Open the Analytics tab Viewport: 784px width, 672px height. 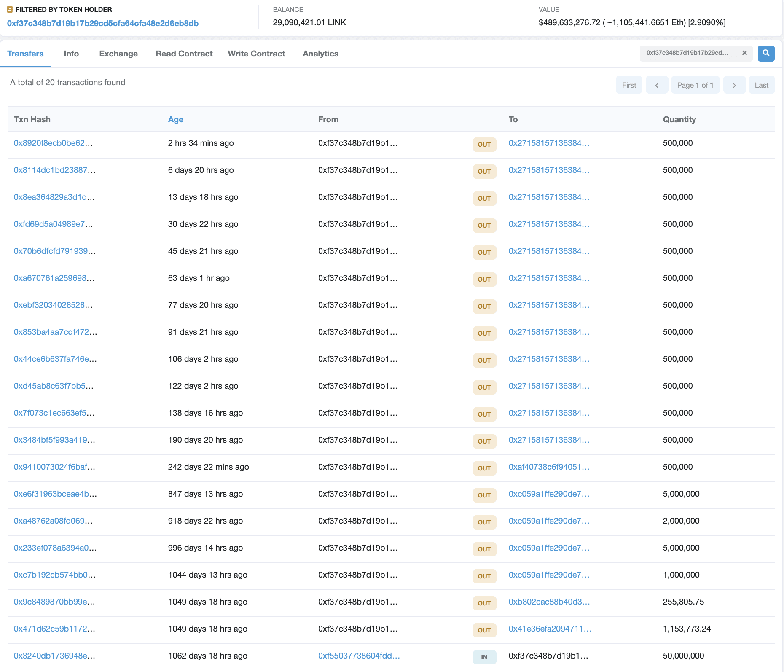click(x=320, y=54)
